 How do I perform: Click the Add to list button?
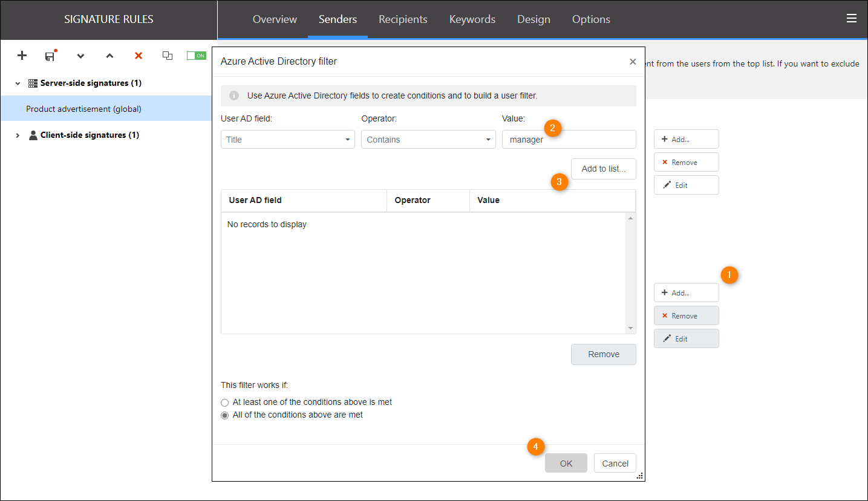coord(603,169)
